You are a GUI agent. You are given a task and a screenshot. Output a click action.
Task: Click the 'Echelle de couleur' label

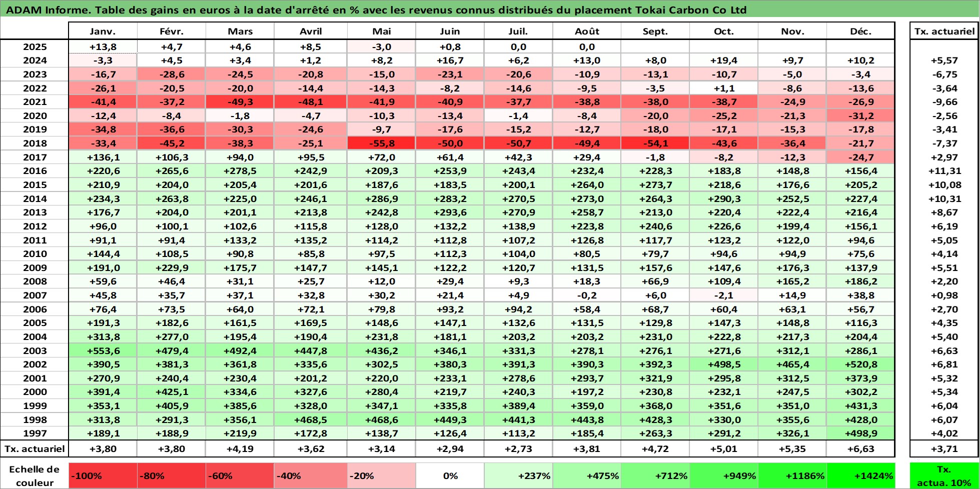coord(35,475)
